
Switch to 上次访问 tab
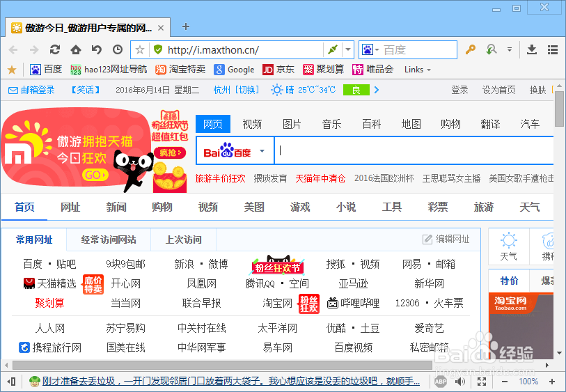pos(183,240)
